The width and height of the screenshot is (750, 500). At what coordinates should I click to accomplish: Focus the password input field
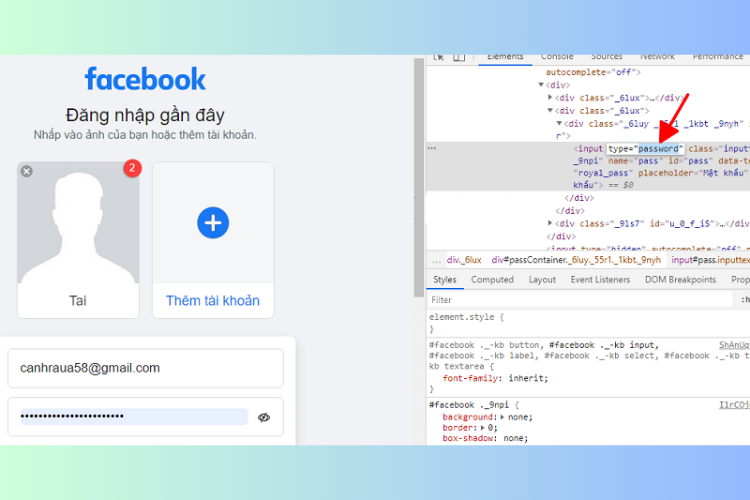(133, 416)
